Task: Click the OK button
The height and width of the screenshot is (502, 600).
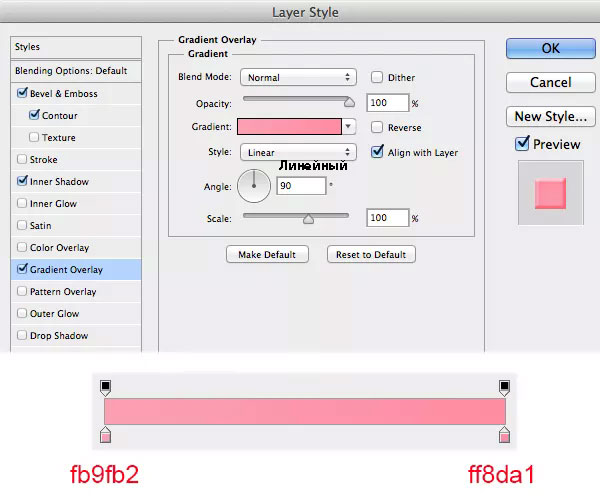Action: pyautogui.click(x=551, y=49)
